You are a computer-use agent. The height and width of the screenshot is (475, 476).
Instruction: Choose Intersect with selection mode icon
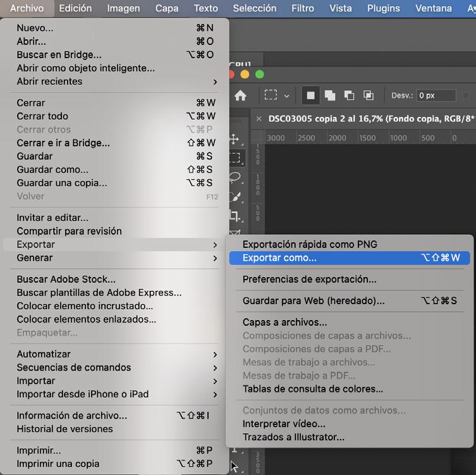coord(369,96)
